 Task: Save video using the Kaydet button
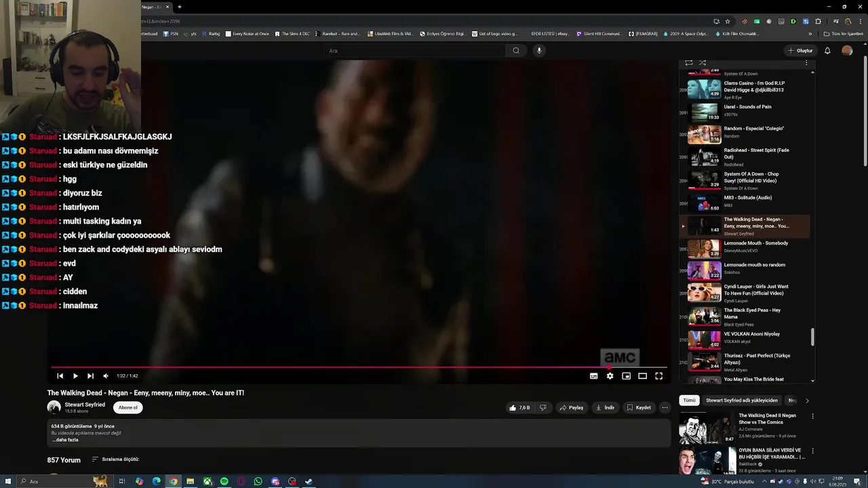pyautogui.click(x=639, y=407)
